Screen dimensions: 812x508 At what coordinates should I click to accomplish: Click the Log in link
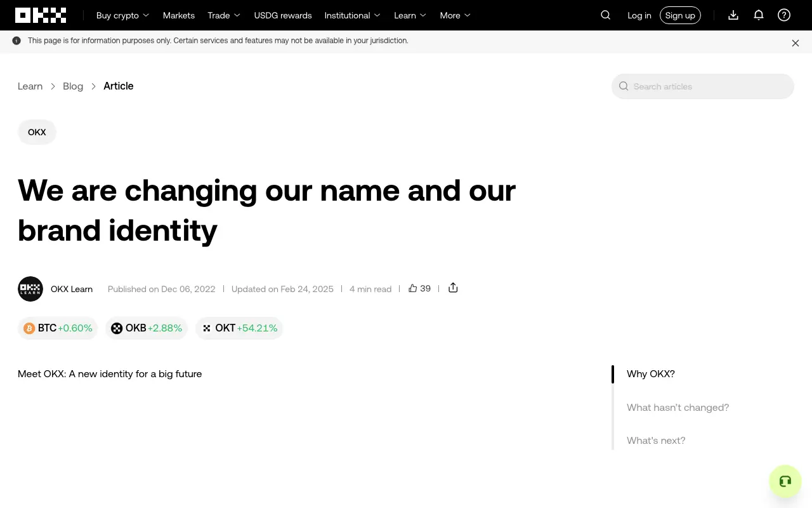639,15
